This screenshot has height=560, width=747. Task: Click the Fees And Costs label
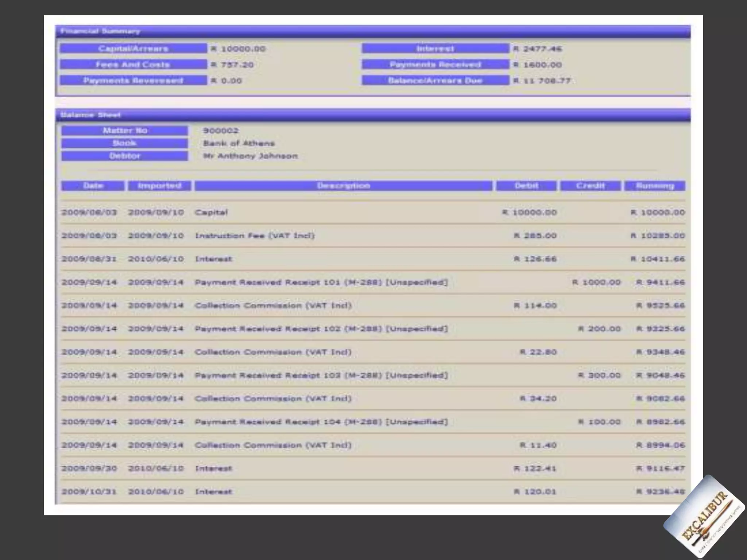tap(133, 65)
